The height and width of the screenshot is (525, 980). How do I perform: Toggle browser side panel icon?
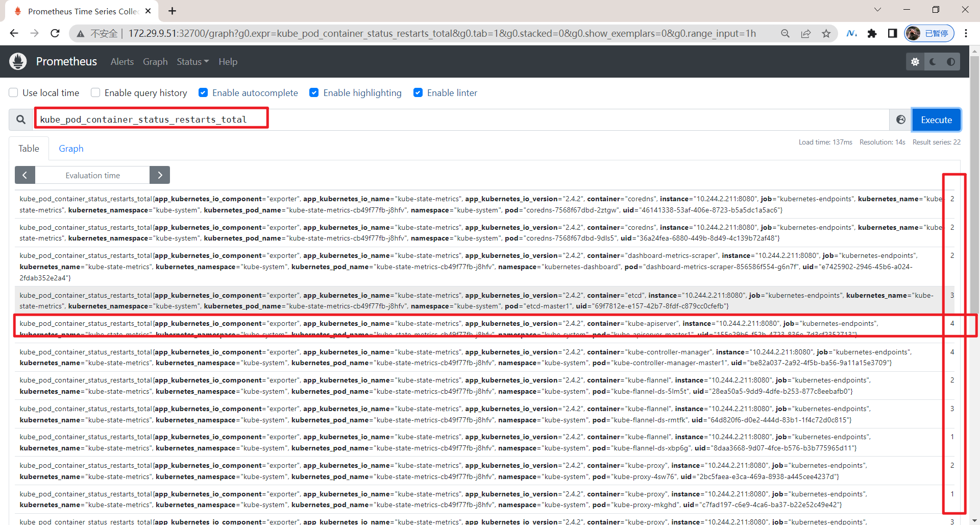coord(892,33)
